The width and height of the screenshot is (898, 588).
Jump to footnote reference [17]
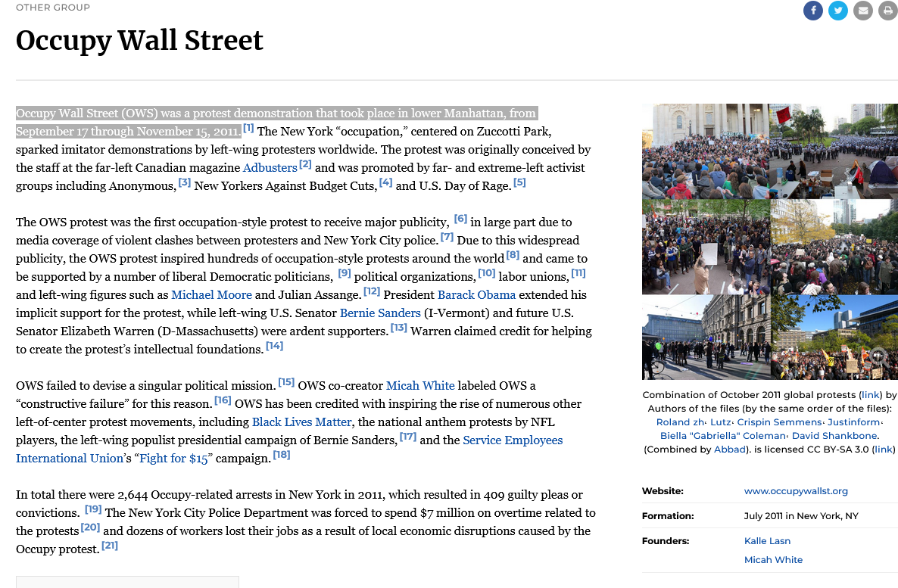(408, 437)
